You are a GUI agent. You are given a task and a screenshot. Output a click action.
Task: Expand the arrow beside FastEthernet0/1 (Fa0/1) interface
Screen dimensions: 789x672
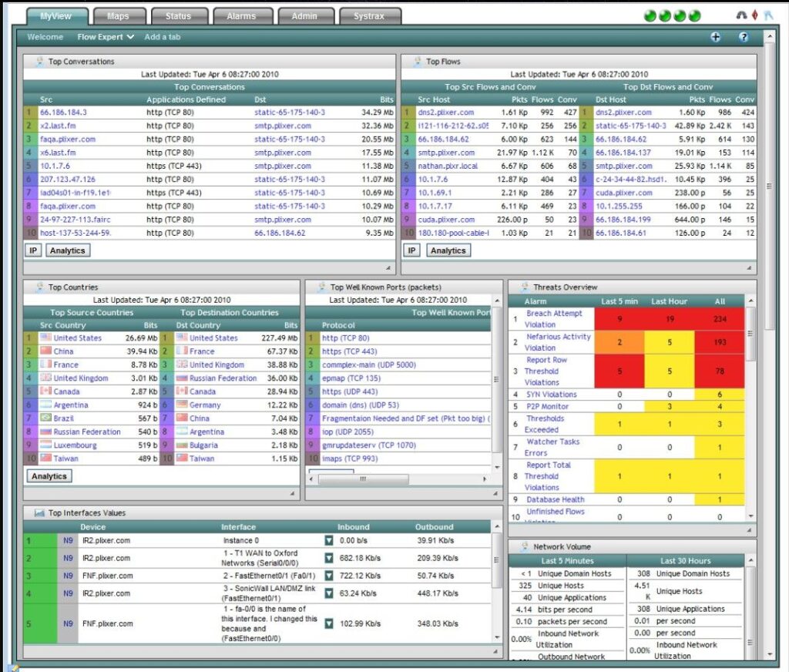329,576
